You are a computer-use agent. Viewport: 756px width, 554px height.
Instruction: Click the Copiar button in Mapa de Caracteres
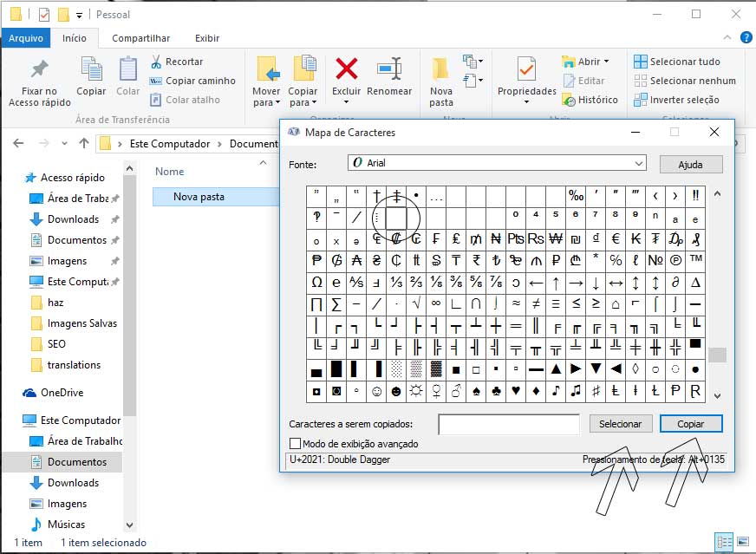tap(691, 424)
